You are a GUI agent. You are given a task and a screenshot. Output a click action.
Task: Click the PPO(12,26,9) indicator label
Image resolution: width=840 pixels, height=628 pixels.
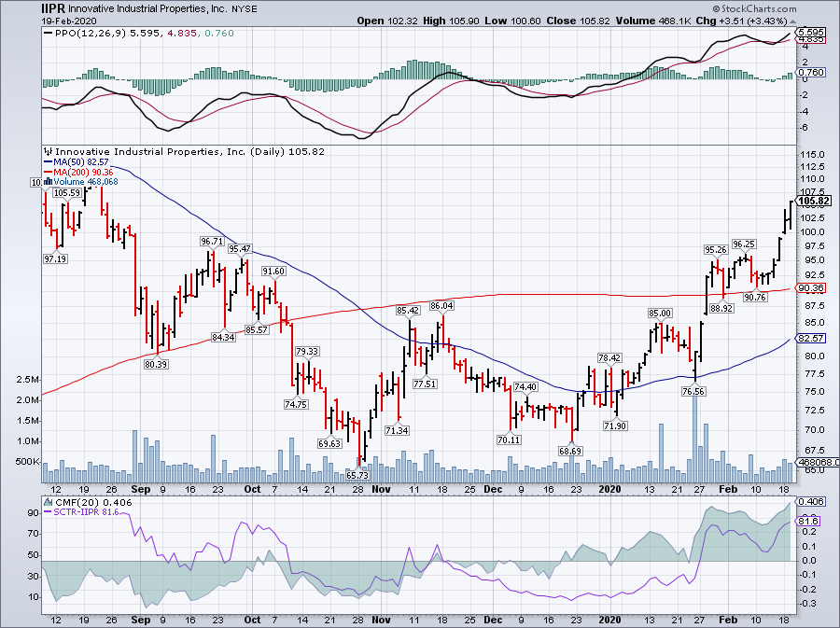pyautogui.click(x=91, y=34)
